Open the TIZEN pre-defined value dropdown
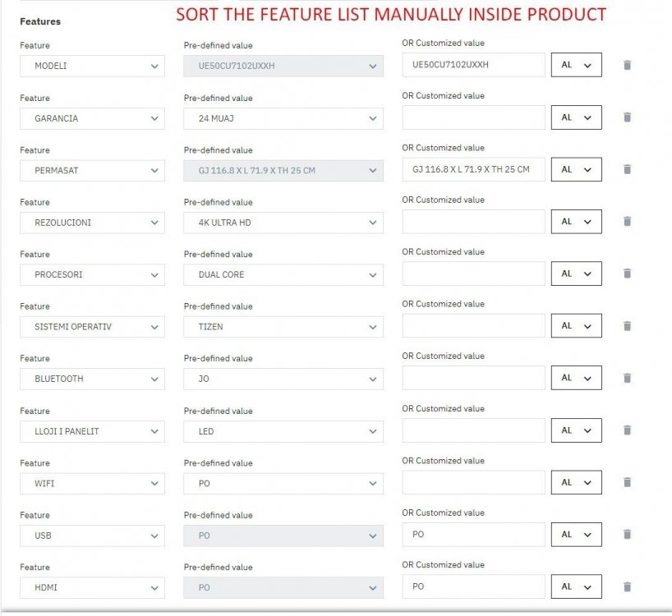 pyautogui.click(x=283, y=327)
